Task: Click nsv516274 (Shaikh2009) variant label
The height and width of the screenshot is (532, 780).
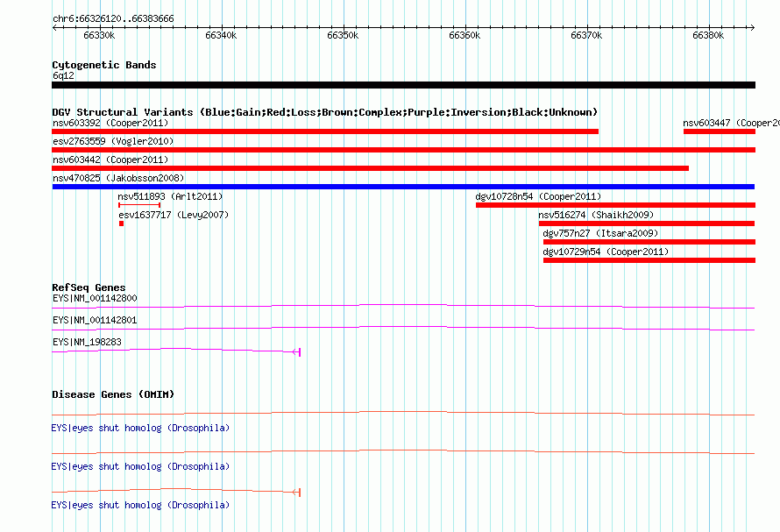Action: (x=596, y=215)
